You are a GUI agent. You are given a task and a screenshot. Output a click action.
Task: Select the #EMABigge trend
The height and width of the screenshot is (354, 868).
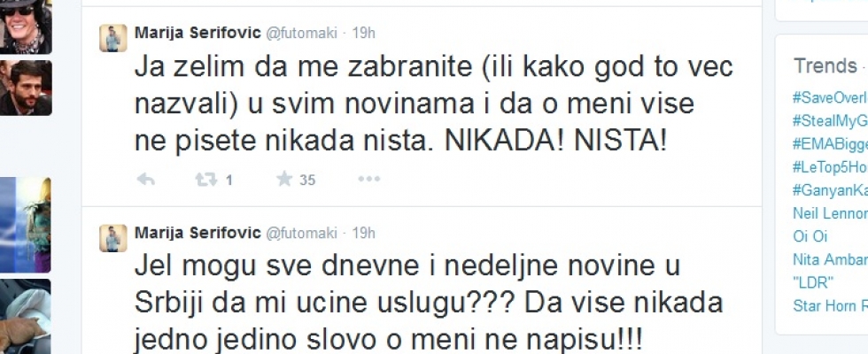click(829, 144)
